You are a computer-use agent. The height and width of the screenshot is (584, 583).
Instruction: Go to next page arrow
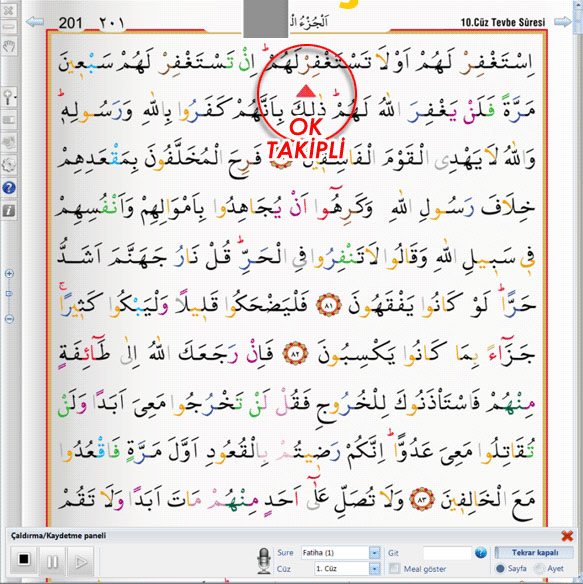562,22
